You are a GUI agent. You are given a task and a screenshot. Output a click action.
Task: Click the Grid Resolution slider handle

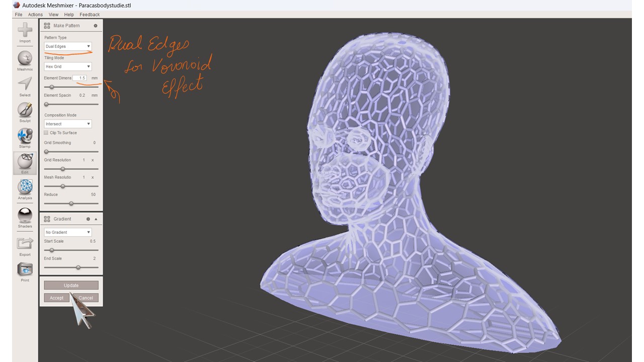coord(62,169)
